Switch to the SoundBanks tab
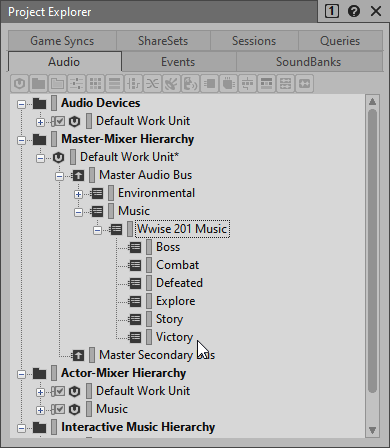 [x=309, y=62]
